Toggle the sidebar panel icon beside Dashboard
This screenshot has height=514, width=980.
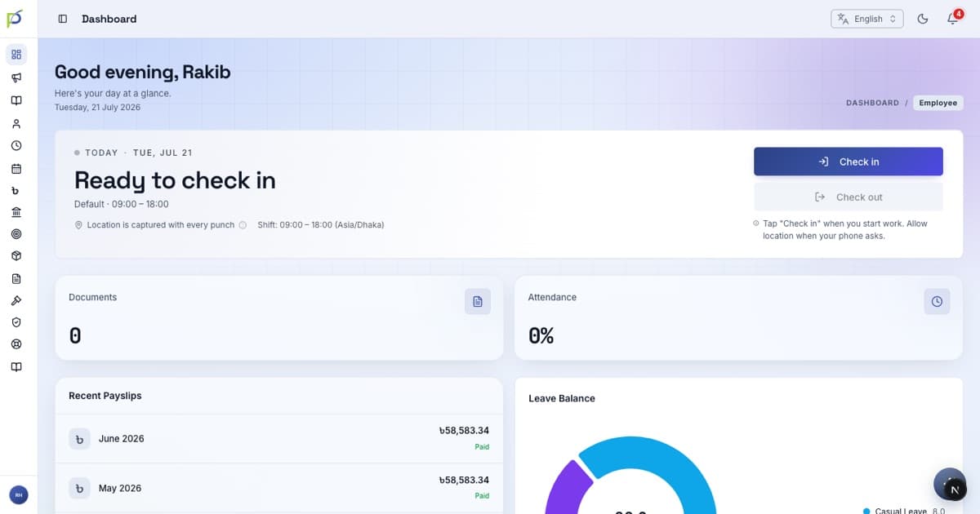click(63, 19)
